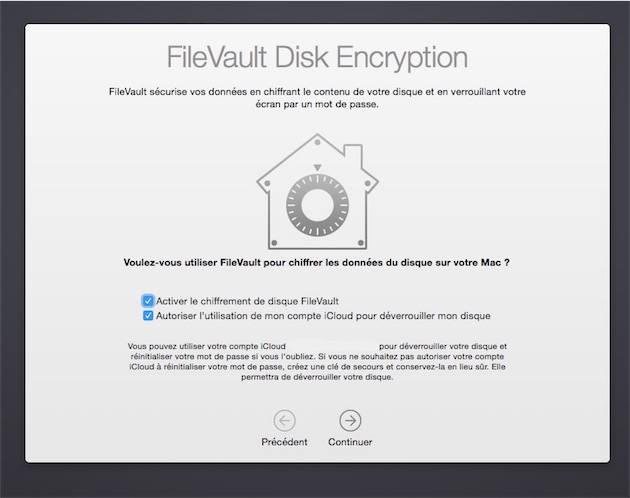
Task: Disable the FileVault disk encryption checkbox
Action: coord(148,300)
